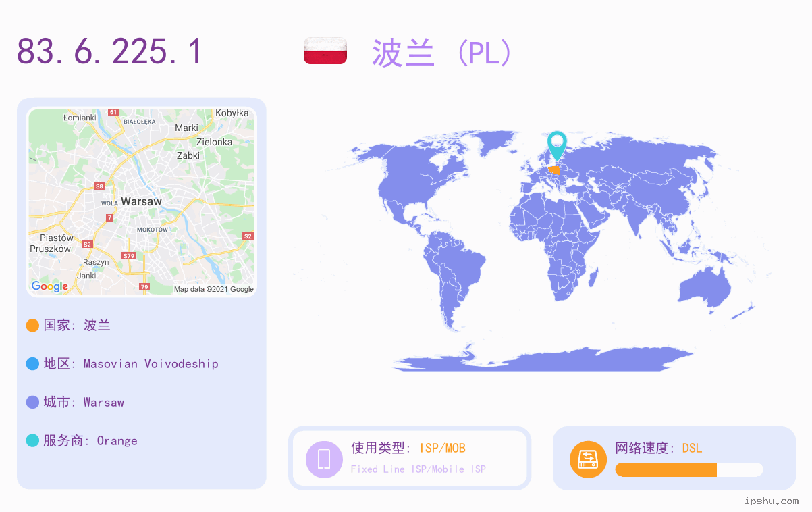Click the 国家: 波兰 row

68,326
